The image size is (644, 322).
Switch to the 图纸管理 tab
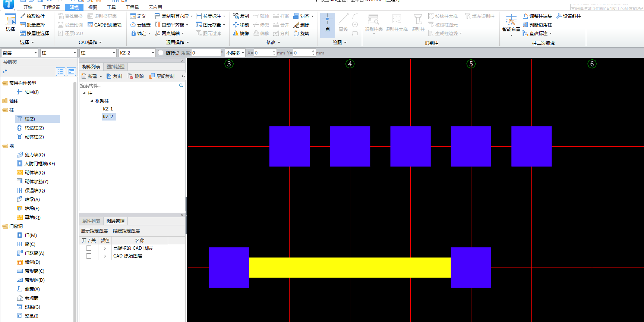pos(116,66)
